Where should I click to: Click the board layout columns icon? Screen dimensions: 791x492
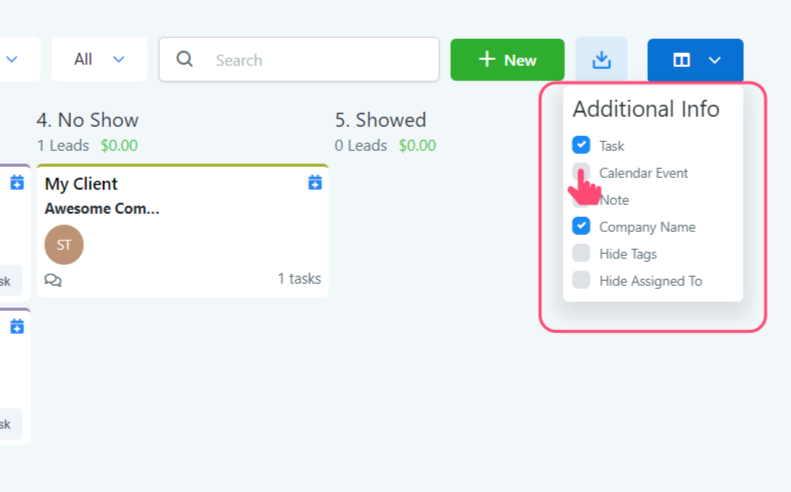[x=681, y=60]
